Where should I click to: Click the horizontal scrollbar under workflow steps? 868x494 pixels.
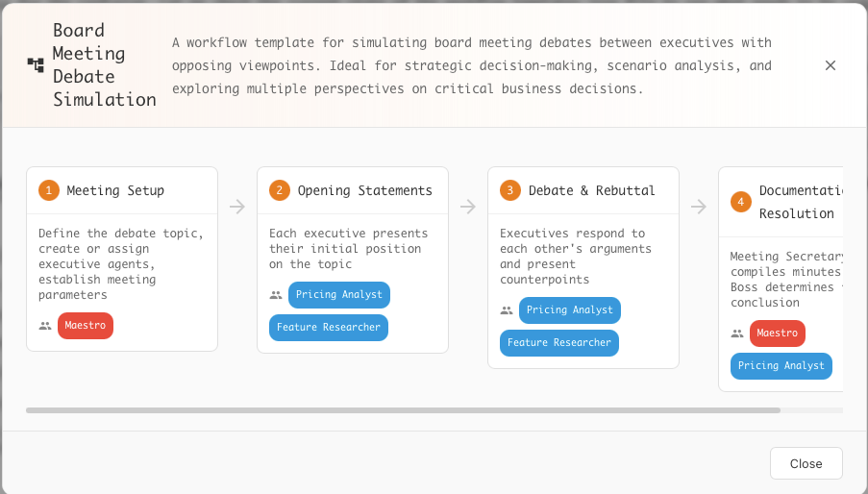pos(403,410)
